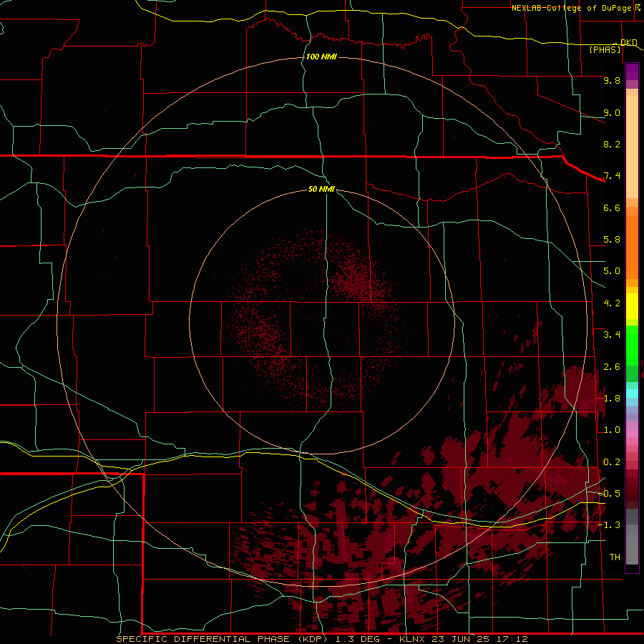644x644 pixels.
Task: Click the NEXLAB-College of DuPage credit text
Action: coord(571,8)
